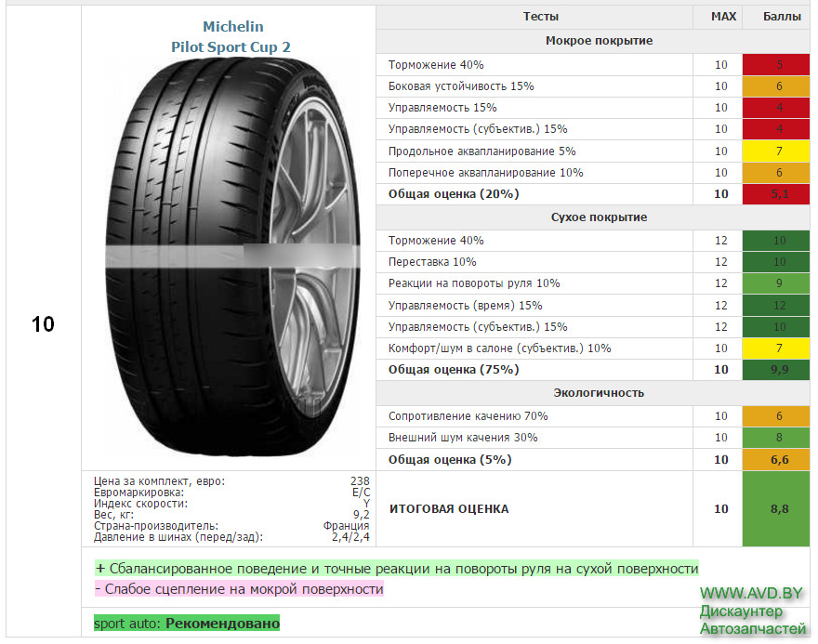The image size is (818, 644).
Task: Select 'Евромаркировка:' label
Action: point(139,493)
